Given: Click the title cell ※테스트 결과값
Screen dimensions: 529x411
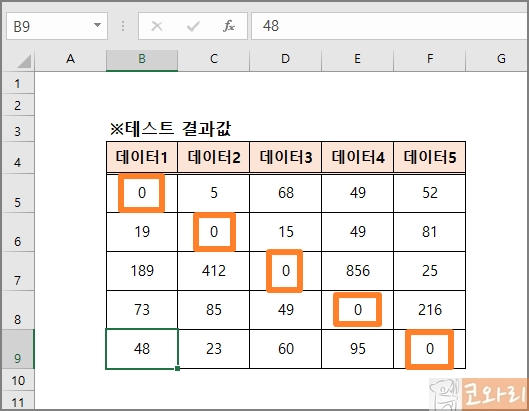Looking at the screenshot, I should pyautogui.click(x=170, y=129).
